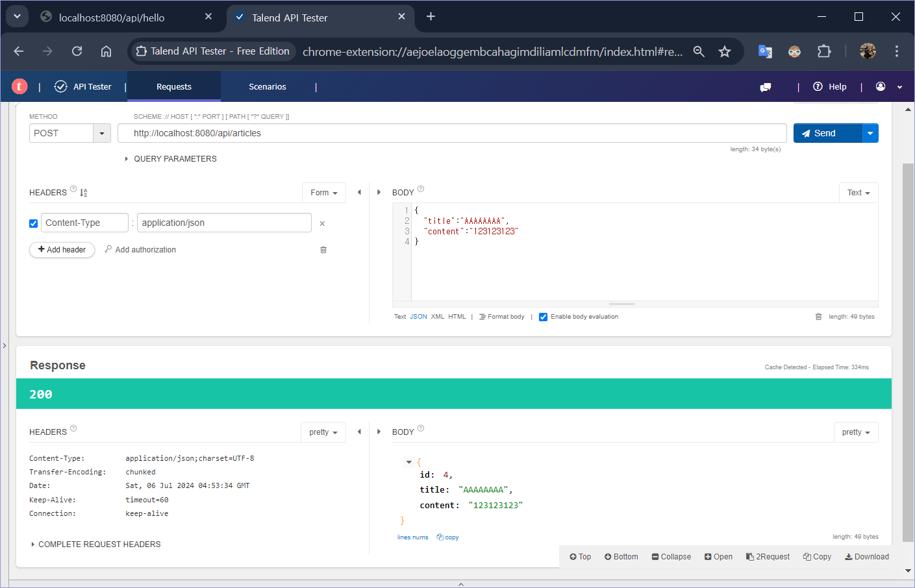Set body format to HTML
Viewport: 915px width, 588px height.
pos(457,317)
